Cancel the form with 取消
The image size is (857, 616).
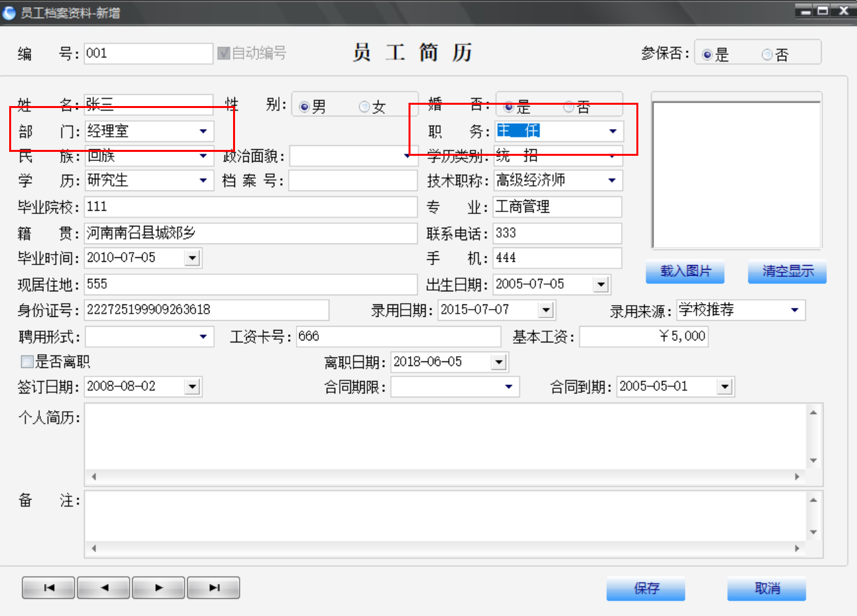pyautogui.click(x=767, y=589)
